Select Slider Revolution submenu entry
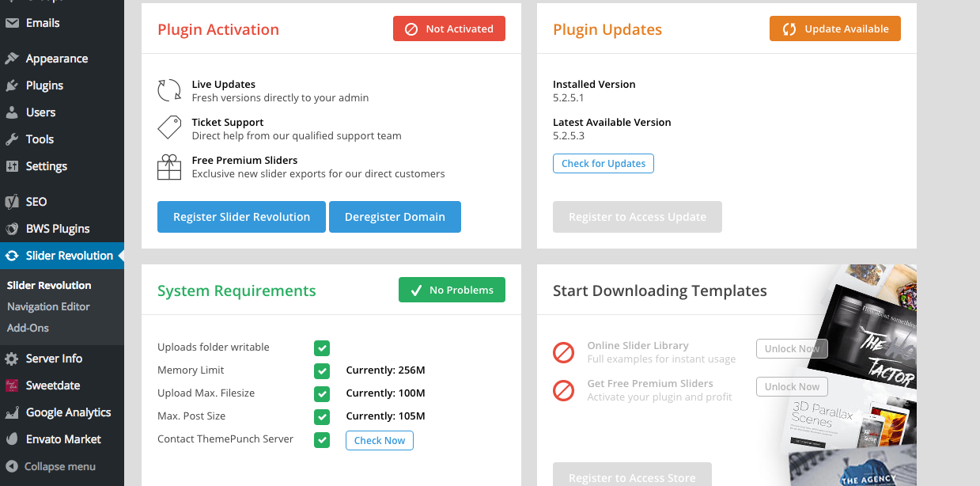980x486 pixels. click(x=49, y=285)
